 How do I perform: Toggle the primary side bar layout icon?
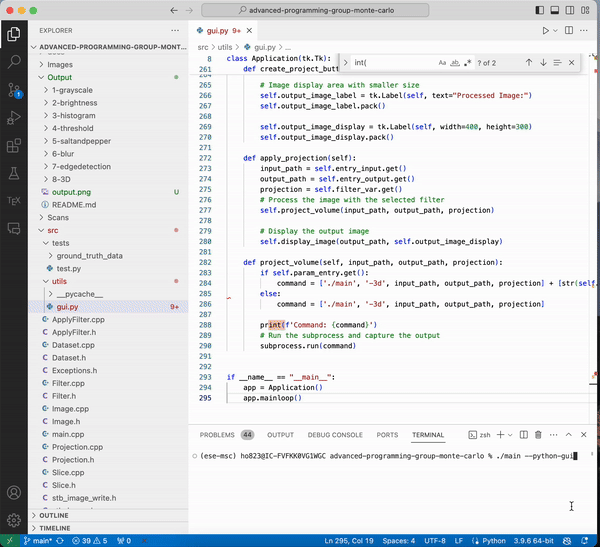pyautogui.click(x=540, y=10)
